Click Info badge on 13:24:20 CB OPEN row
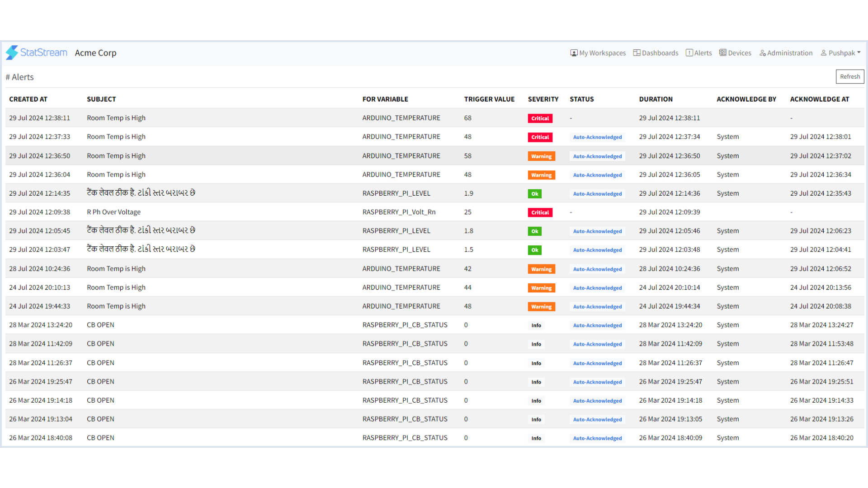Image resolution: width=868 pixels, height=488 pixels. click(x=536, y=325)
